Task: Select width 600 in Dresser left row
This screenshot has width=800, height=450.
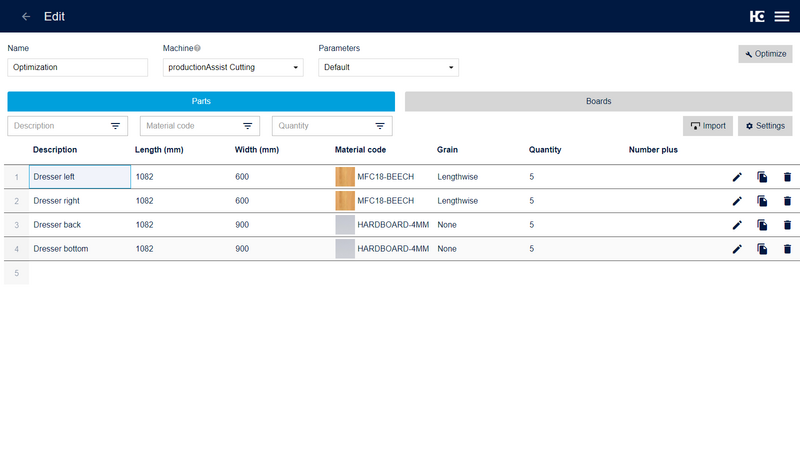Action: [x=242, y=177]
